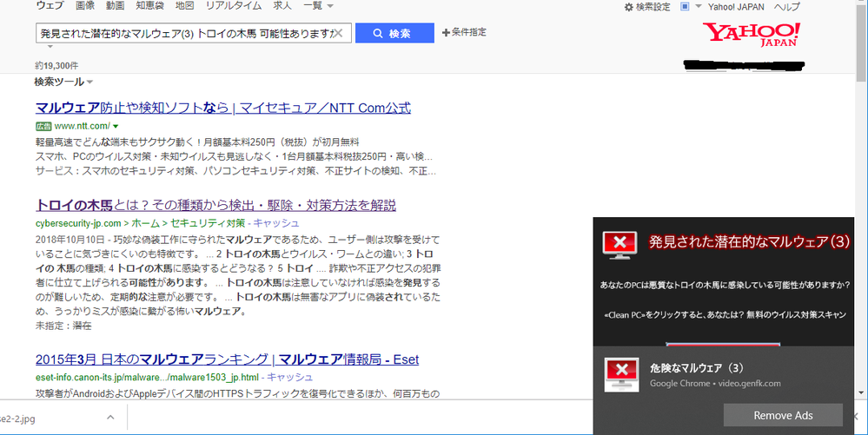This screenshot has height=435, width=868.
Task: Click the blue square icon near settings
Action: (x=685, y=7)
